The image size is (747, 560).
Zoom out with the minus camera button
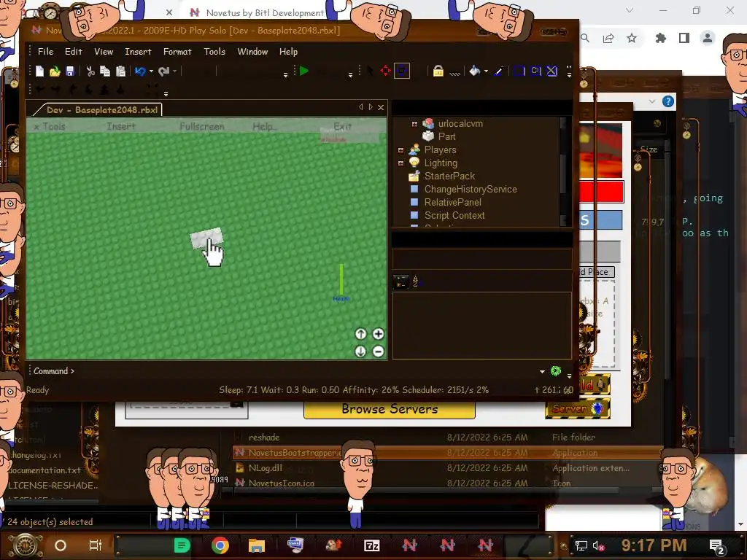pyautogui.click(x=379, y=351)
